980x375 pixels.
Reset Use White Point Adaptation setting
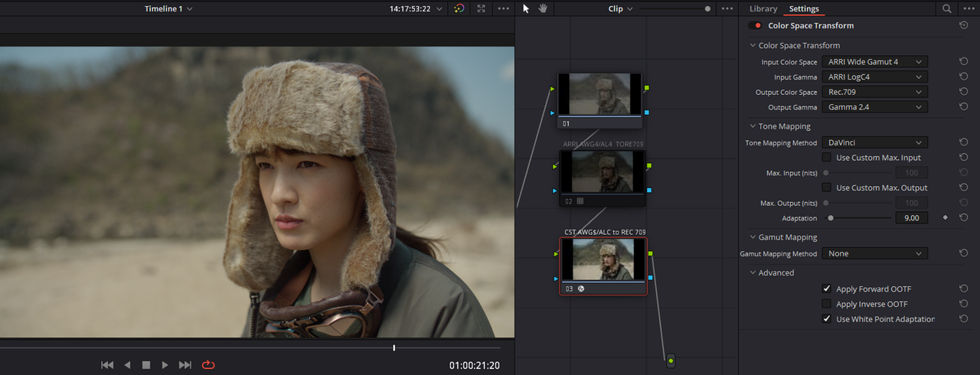point(963,319)
